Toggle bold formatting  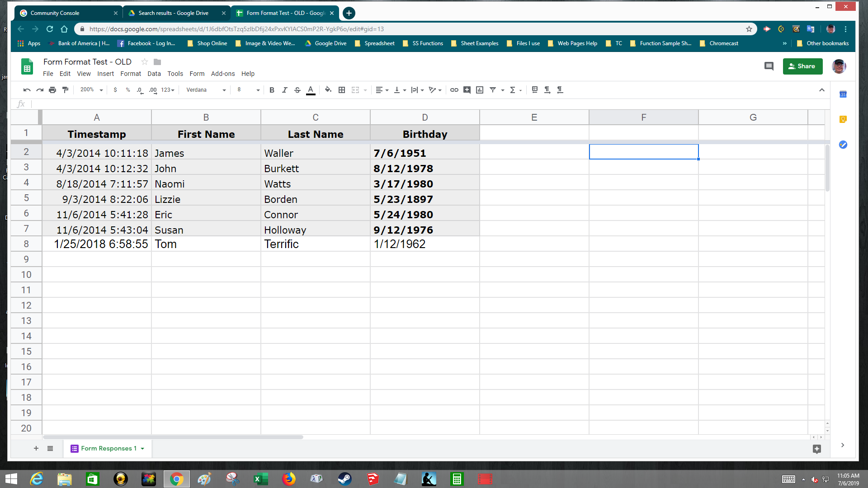[272, 90]
